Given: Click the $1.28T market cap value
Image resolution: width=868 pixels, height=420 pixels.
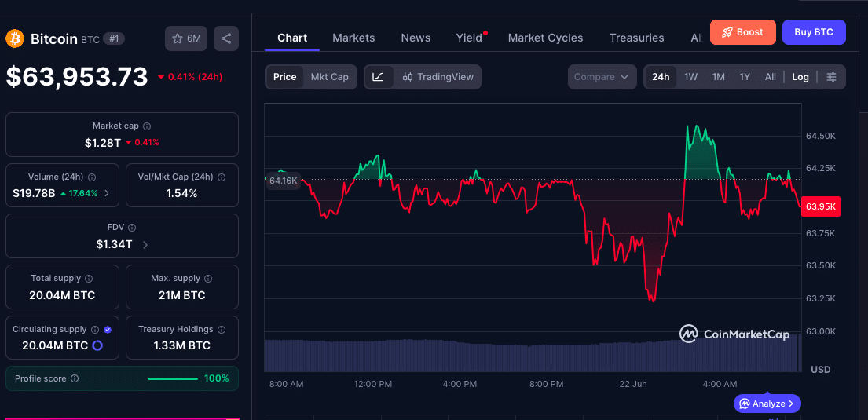Looking at the screenshot, I should pyautogui.click(x=102, y=142).
